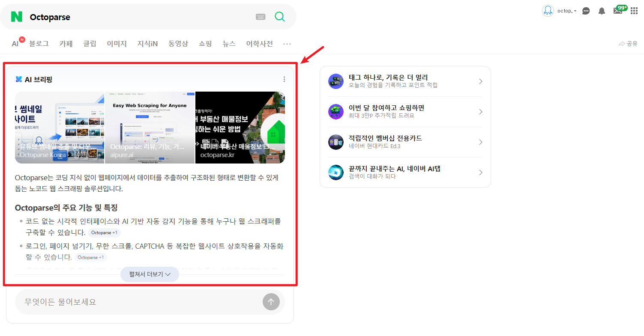Open the octoparse.kr 부동산 매물정보 thumbnail
The image size is (644, 336).
[240, 128]
